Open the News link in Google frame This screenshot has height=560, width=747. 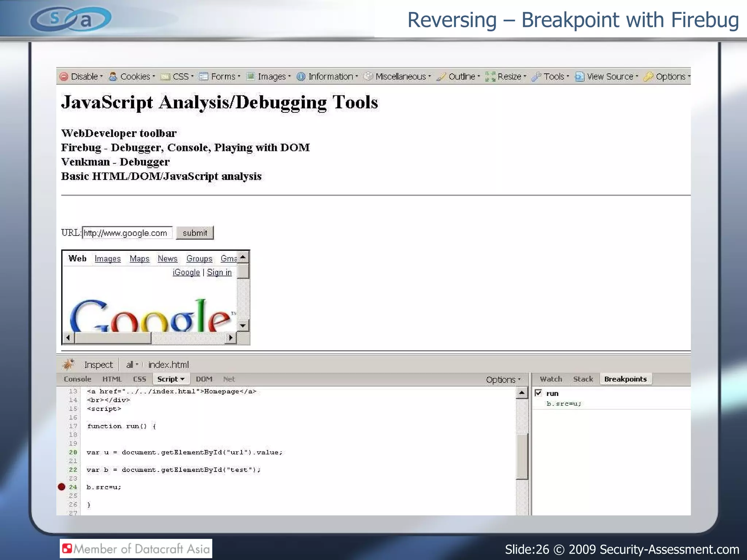(167, 258)
